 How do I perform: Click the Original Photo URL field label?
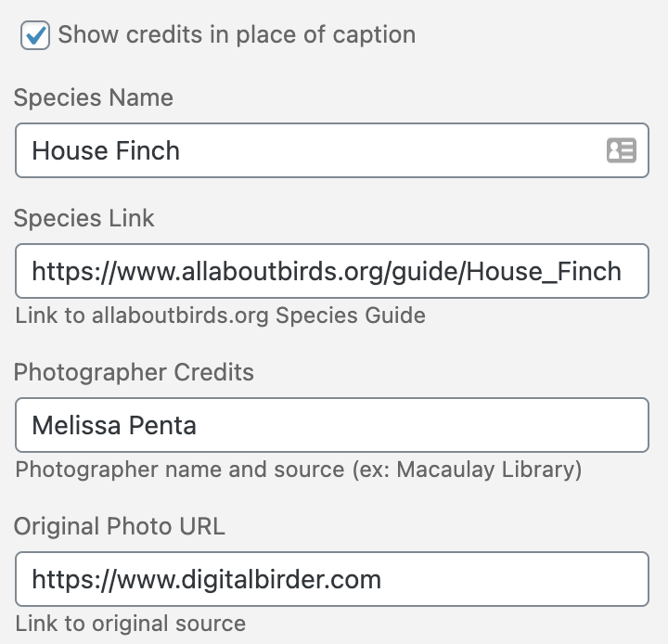(119, 526)
